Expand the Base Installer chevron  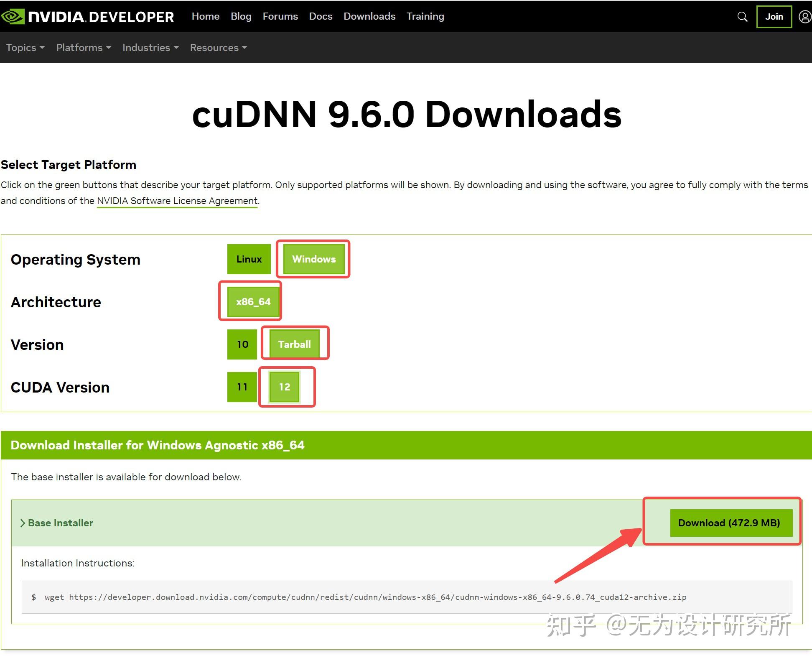(23, 523)
